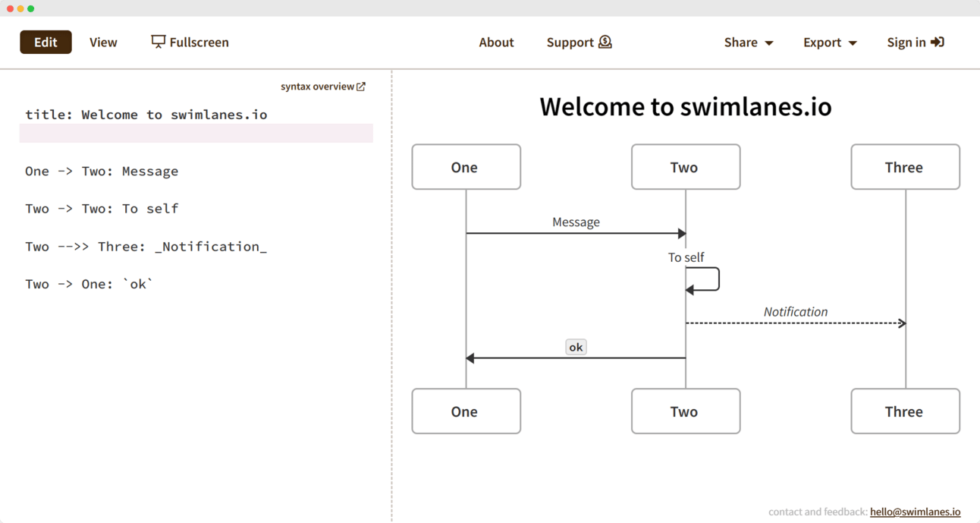Click the diagram title Welcome to swimlanes.io
Image resolution: width=980 pixels, height=523 pixels.
tap(686, 106)
